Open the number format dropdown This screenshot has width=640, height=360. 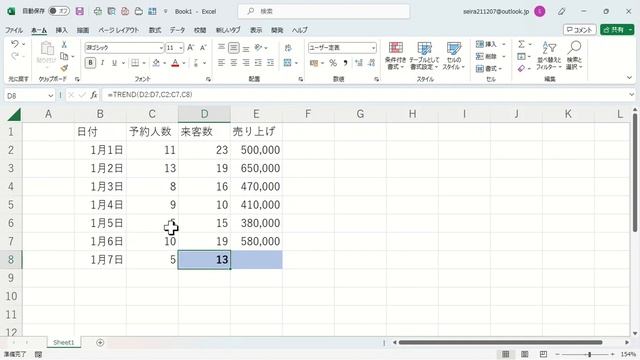pyautogui.click(x=373, y=48)
